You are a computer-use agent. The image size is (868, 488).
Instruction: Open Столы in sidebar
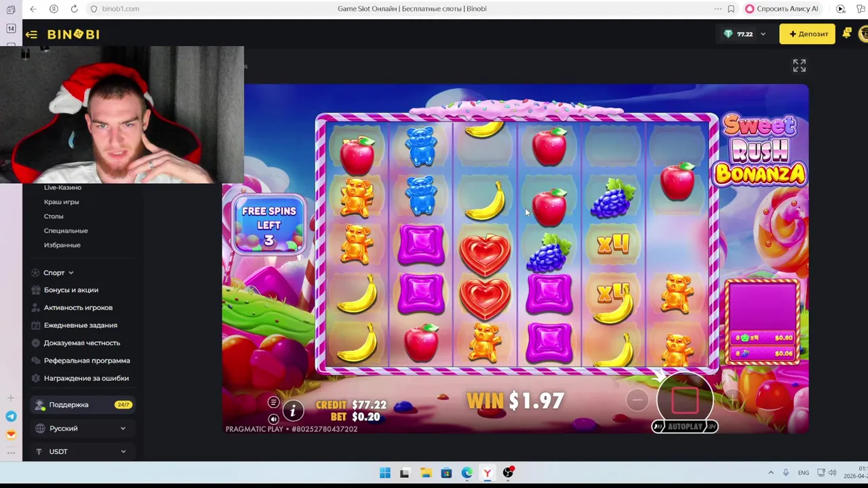pos(54,216)
